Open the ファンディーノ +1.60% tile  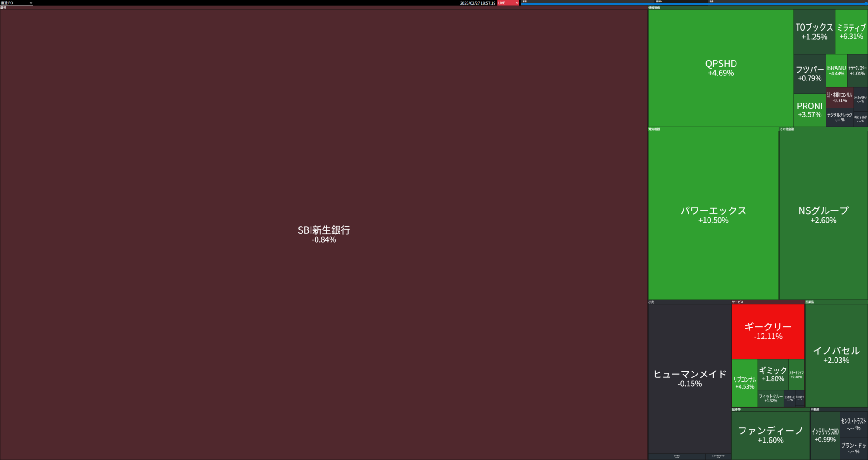pyautogui.click(x=770, y=435)
